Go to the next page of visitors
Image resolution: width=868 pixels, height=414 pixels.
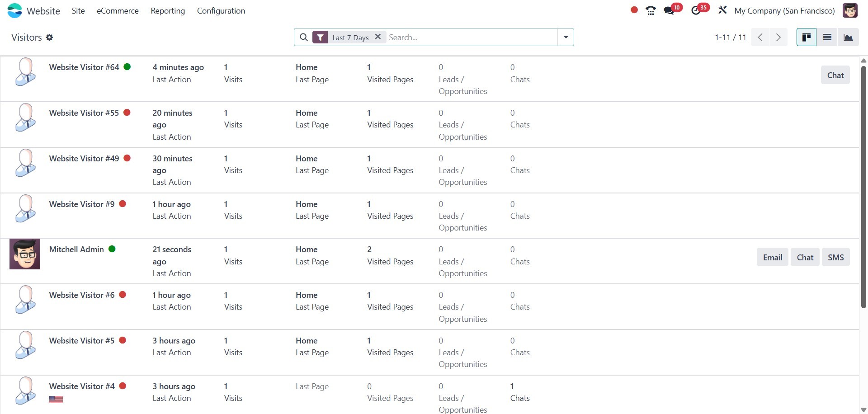click(x=778, y=38)
